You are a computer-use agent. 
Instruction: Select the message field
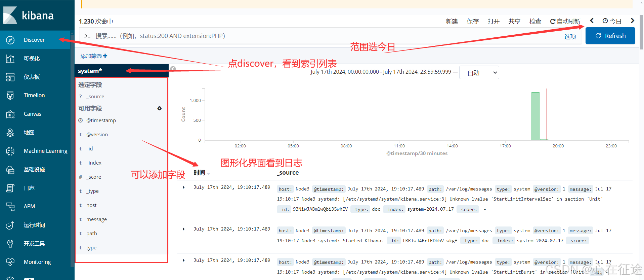click(96, 219)
